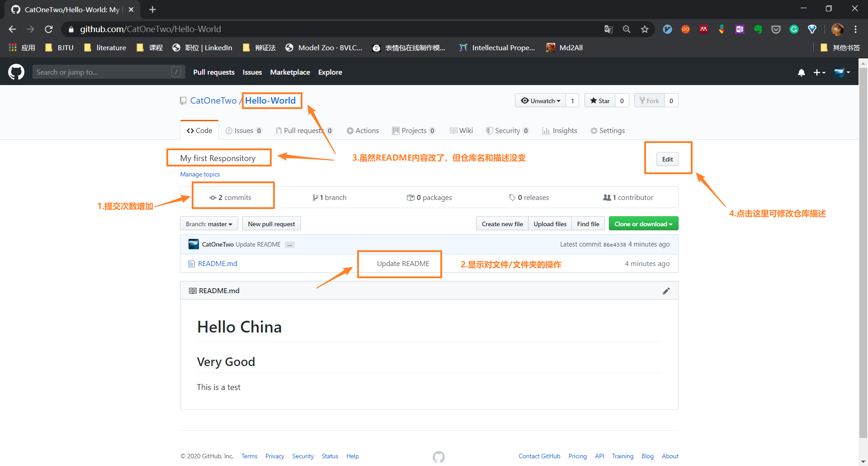This screenshot has width=868, height=466.
Task: Bookmark this page with the star icon
Action: coord(645,29)
